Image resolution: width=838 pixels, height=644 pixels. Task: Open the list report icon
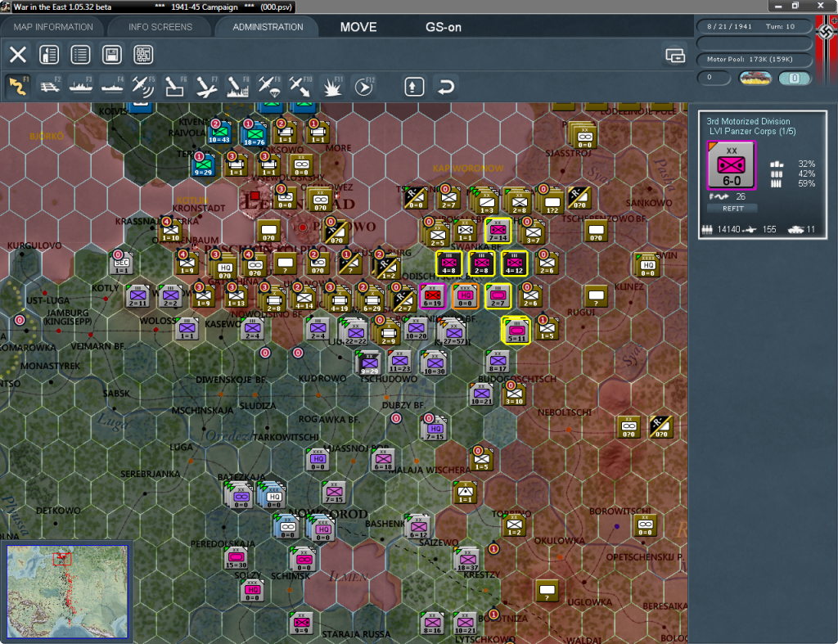pos(80,55)
